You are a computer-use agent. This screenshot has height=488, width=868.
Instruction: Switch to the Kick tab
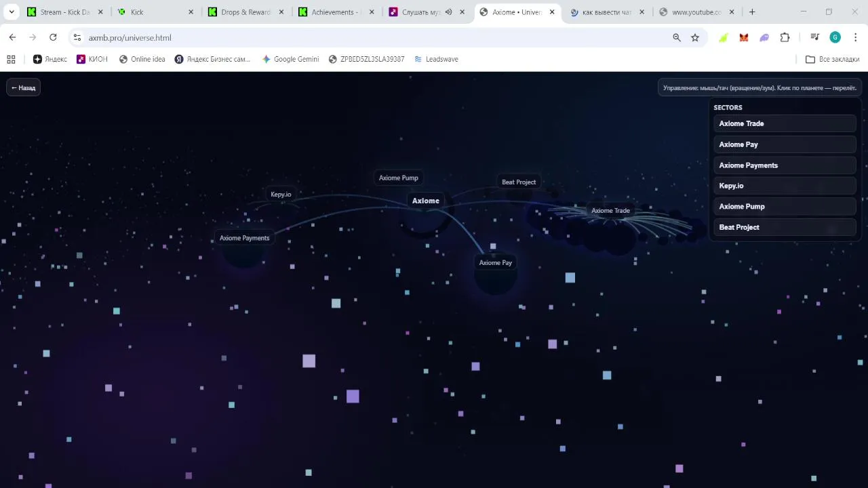155,12
